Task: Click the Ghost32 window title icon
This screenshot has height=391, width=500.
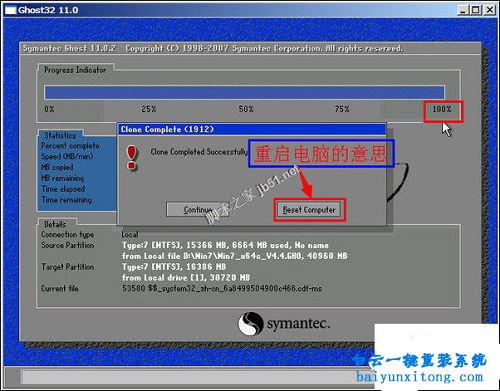Action: (x=10, y=10)
